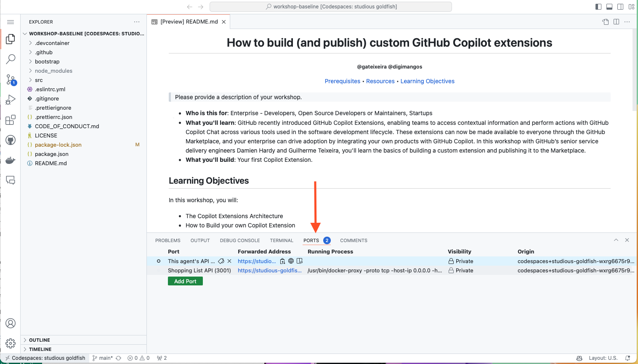Viewport: 638px width, 364px height.
Task: Toggle the secondary side bar layout button
Action: 620,7
